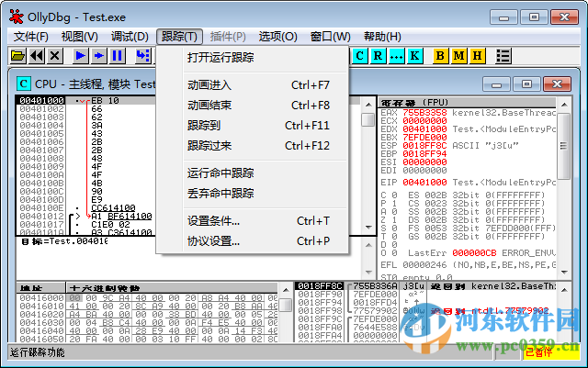Open the 调试(D) menu

tap(130, 37)
